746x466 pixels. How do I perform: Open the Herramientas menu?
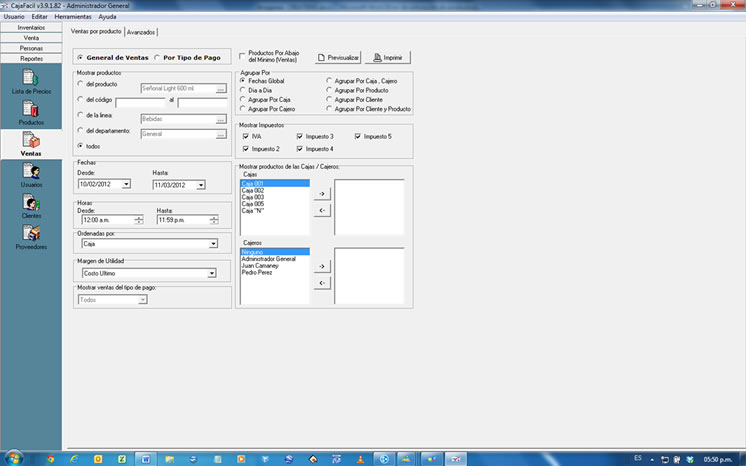coord(73,17)
